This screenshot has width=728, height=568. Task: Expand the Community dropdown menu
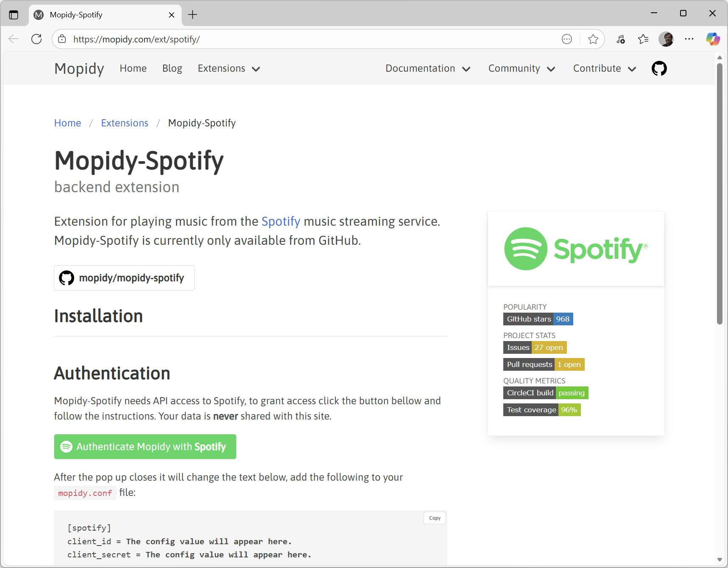pyautogui.click(x=521, y=69)
